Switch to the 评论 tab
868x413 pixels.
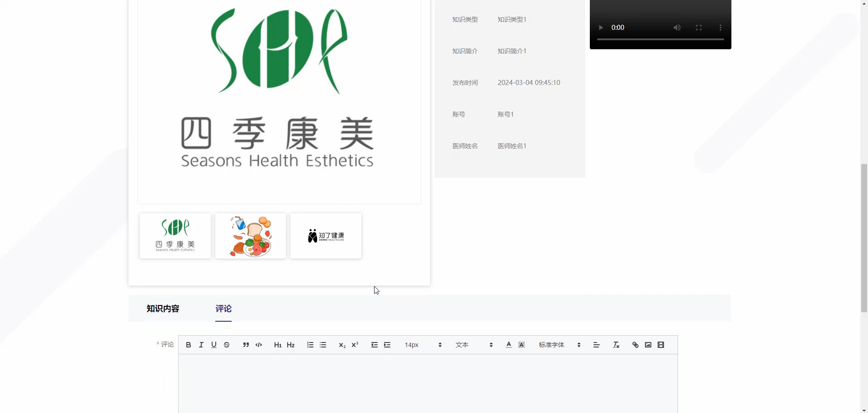click(x=223, y=309)
